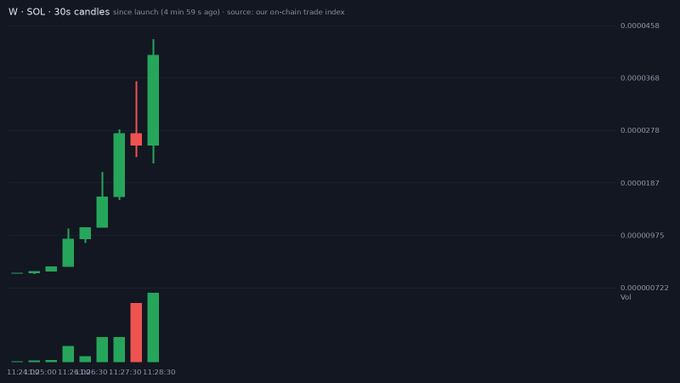Image resolution: width=680 pixels, height=383 pixels.
Task: Click the 0.0000187 price axis label
Action: click(x=640, y=183)
